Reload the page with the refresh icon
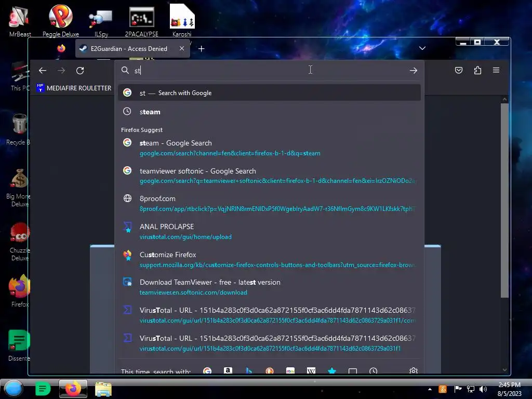 [80, 71]
